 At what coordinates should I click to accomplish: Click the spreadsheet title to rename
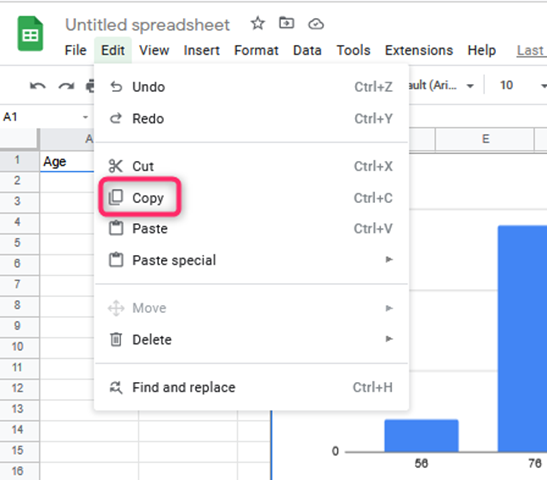coord(147,25)
